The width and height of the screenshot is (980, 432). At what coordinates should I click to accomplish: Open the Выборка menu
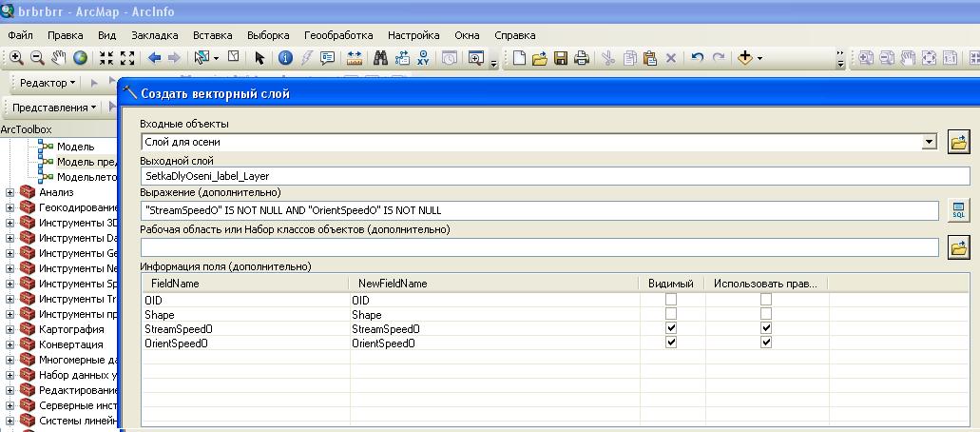tap(267, 35)
